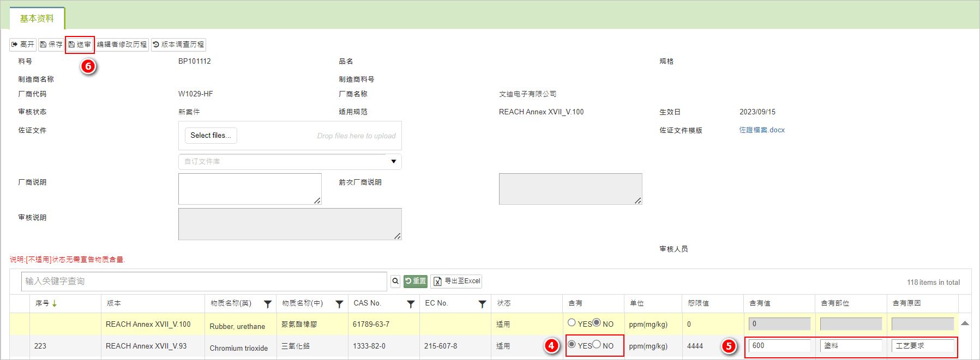Open filter for 物质名称(中) column
This screenshot has height=360, width=980.
(339, 304)
